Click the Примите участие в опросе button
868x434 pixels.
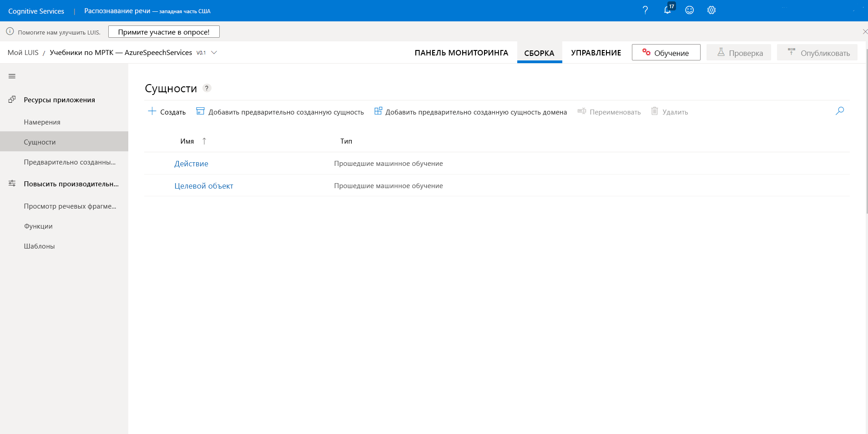click(x=163, y=31)
